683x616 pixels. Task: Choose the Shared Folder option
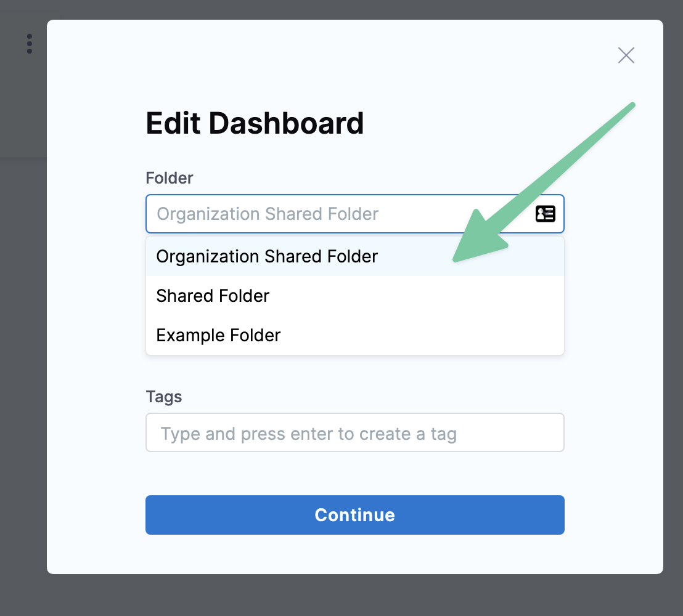click(213, 296)
